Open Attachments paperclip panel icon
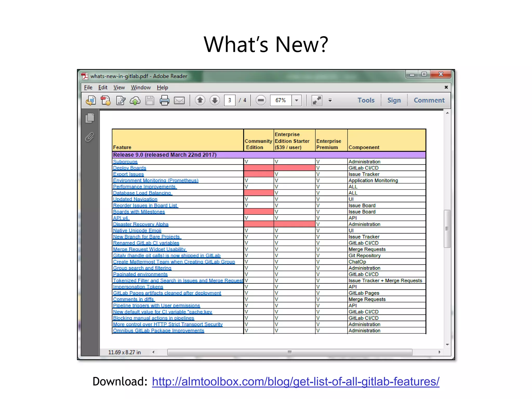 pos(90,137)
